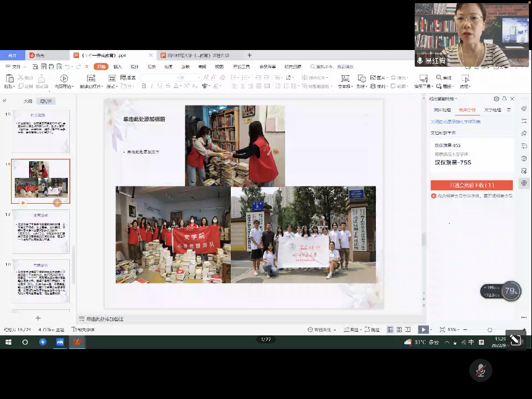Open settings gear in right panel

coord(496,99)
